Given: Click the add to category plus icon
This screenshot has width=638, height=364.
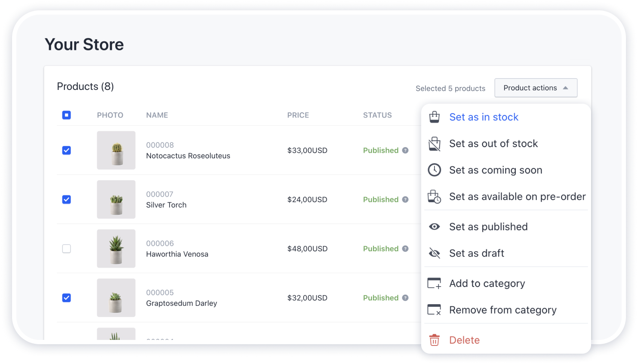Looking at the screenshot, I should (435, 284).
